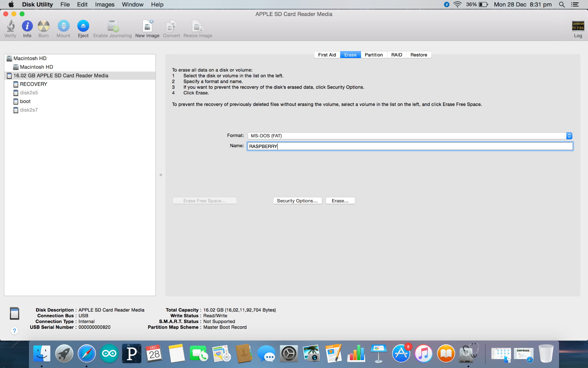This screenshot has height=368, width=588.
Task: Select the indented Macintosh HD volume
Action: [x=80, y=67]
